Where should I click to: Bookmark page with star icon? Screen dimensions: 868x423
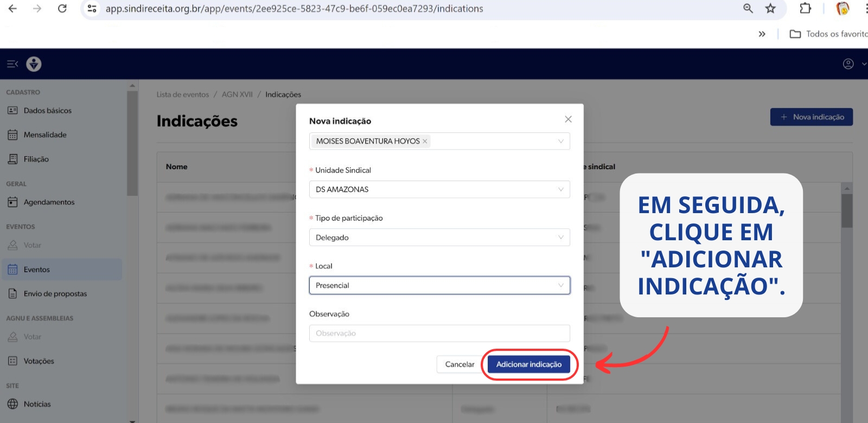(770, 9)
